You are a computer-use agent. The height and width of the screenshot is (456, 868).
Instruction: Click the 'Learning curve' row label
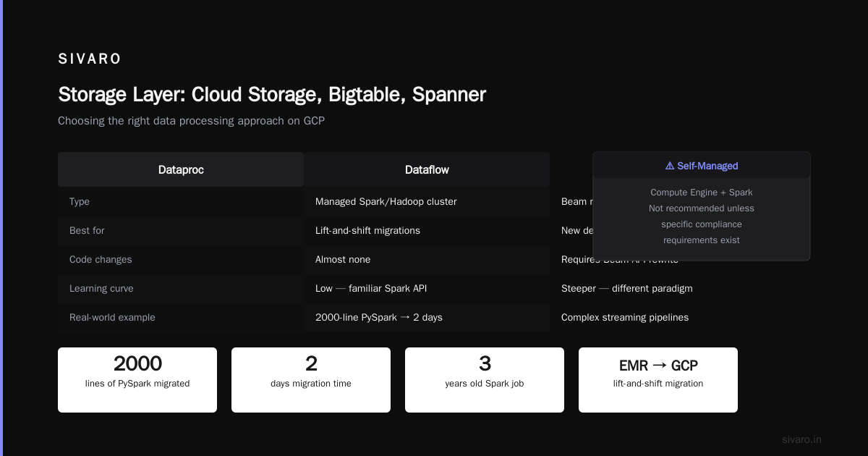101,288
